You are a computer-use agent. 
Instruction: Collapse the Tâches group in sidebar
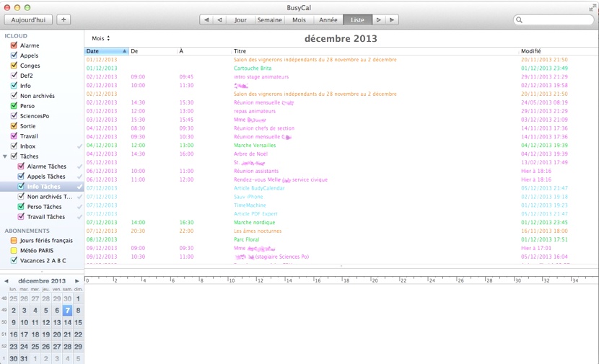pos(6,156)
